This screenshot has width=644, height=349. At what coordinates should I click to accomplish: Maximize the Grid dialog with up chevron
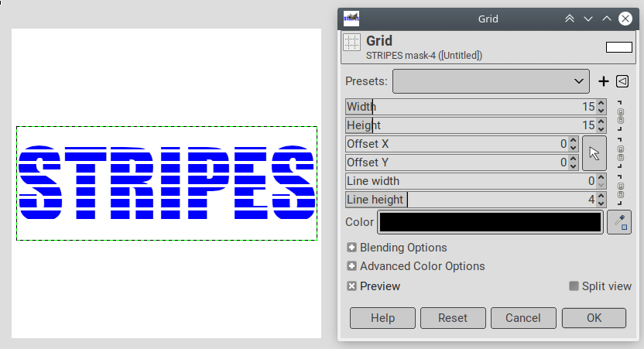click(x=607, y=19)
